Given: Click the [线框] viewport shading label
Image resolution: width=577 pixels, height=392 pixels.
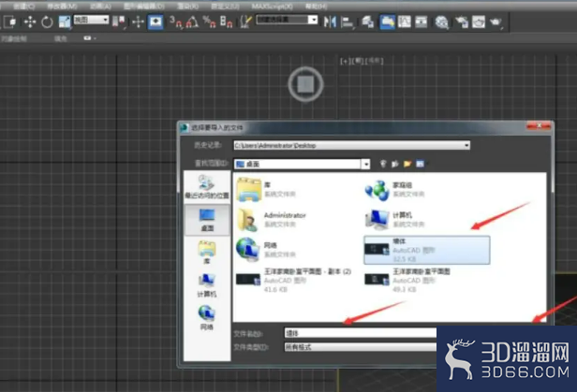Looking at the screenshot, I should (375, 61).
